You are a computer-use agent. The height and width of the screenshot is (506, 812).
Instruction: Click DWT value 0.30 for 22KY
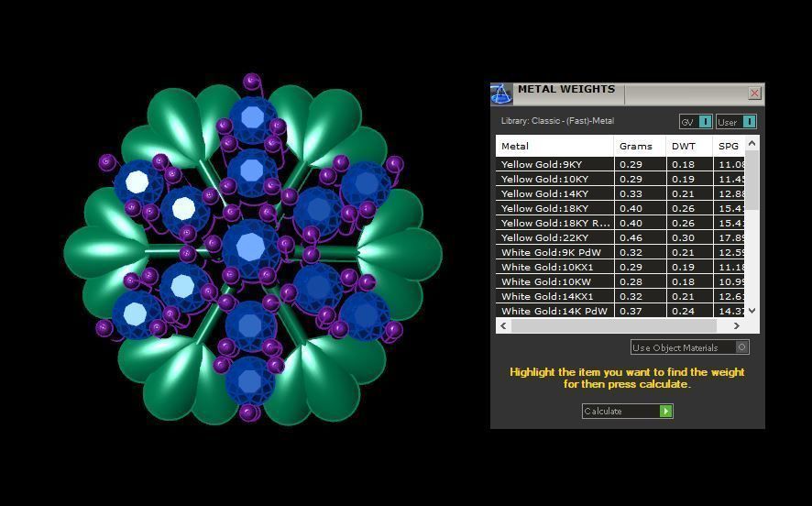pos(683,237)
